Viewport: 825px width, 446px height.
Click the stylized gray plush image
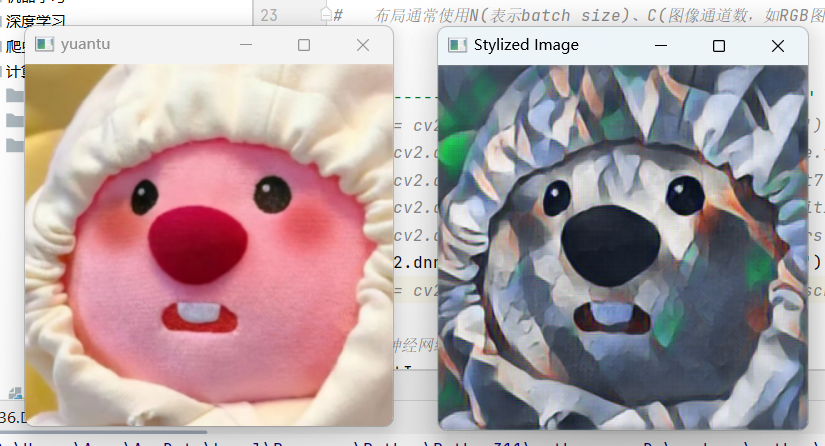click(623, 247)
